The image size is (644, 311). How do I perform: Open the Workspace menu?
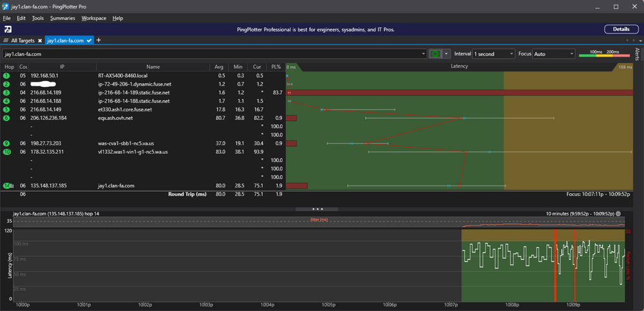pos(93,18)
